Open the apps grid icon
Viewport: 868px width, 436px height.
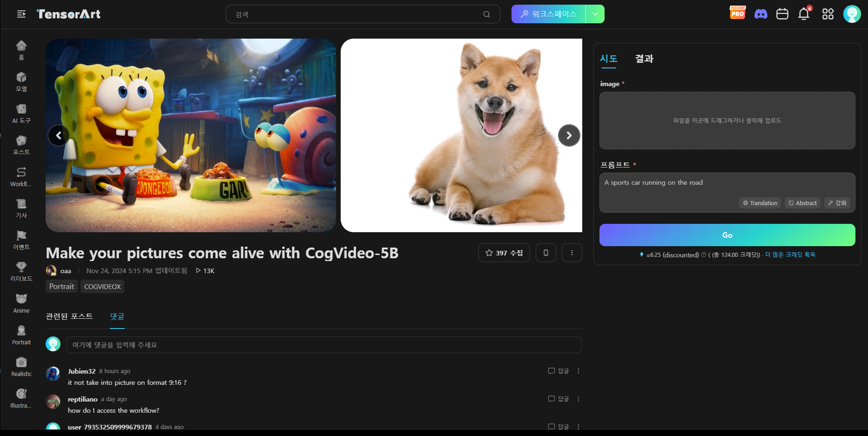point(828,14)
